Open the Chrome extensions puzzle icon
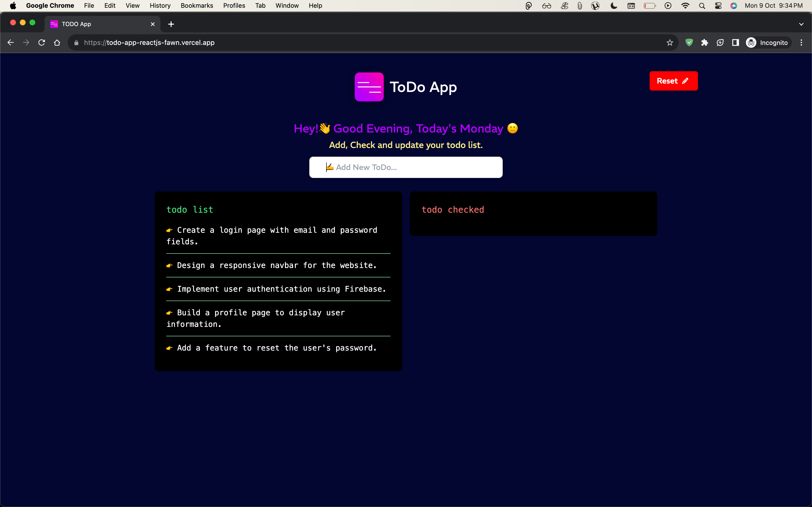 pos(704,42)
